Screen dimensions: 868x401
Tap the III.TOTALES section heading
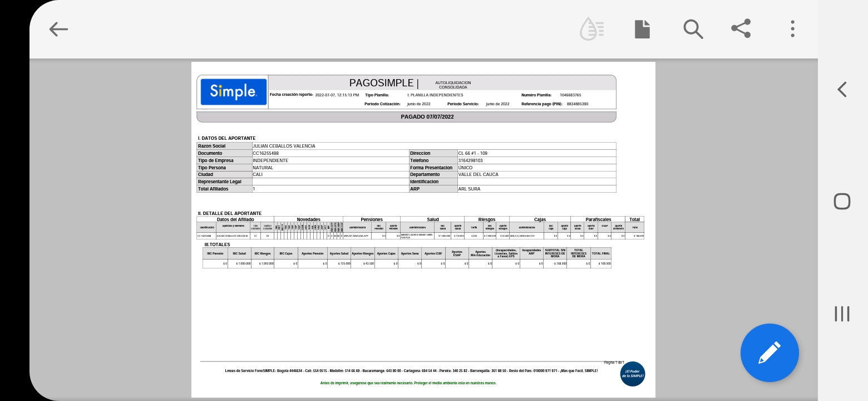point(217,244)
